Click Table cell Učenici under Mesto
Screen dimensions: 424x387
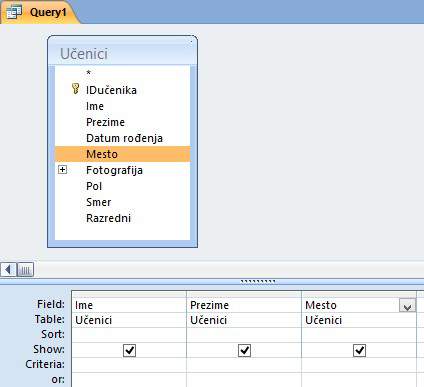[359, 320]
